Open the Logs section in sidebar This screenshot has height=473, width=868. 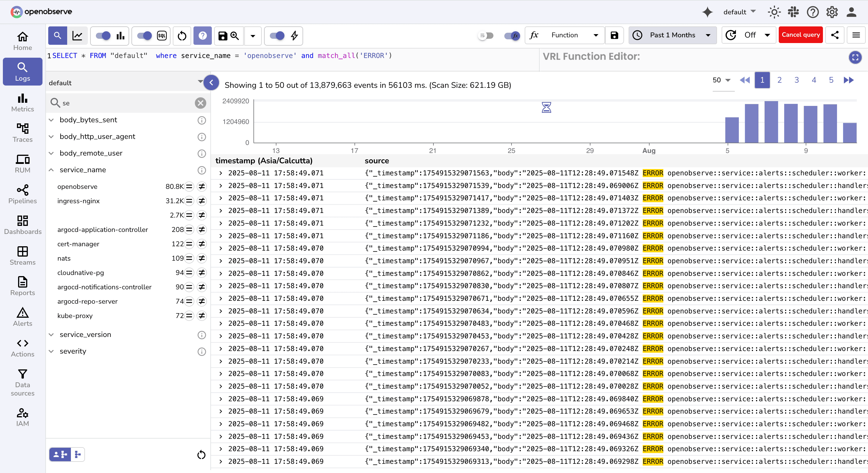point(22,71)
